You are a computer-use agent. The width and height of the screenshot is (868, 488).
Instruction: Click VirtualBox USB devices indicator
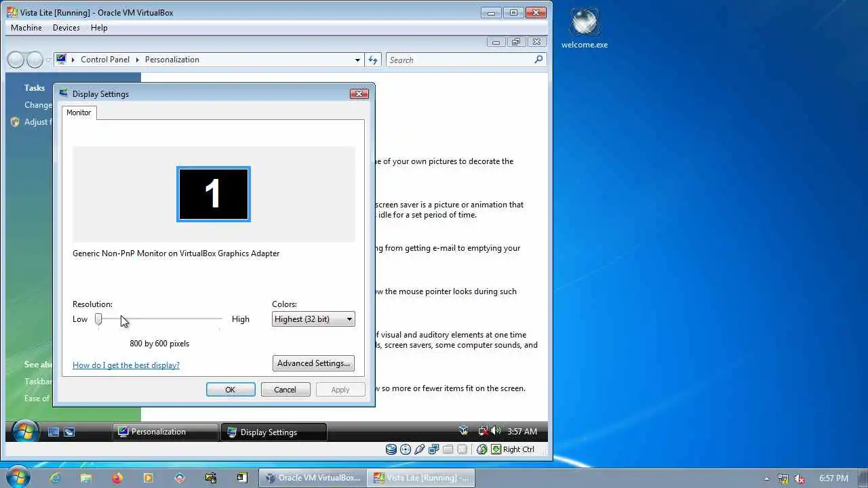(x=420, y=449)
